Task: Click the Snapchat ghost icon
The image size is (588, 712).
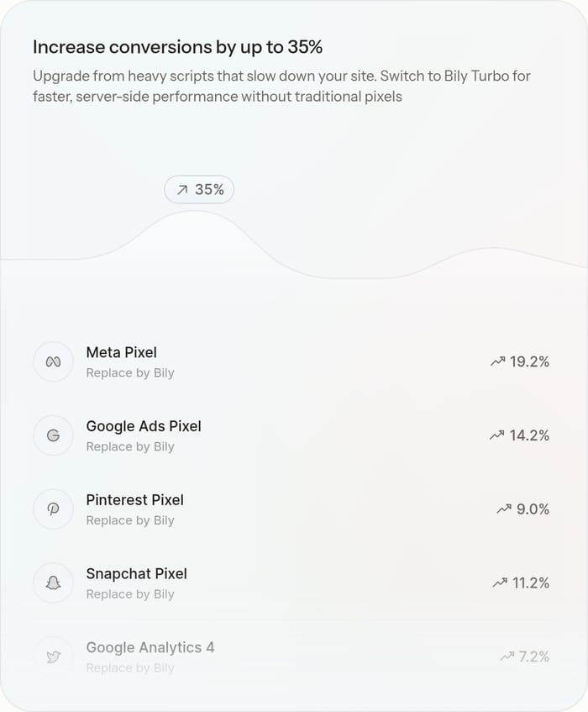Action: coord(53,583)
